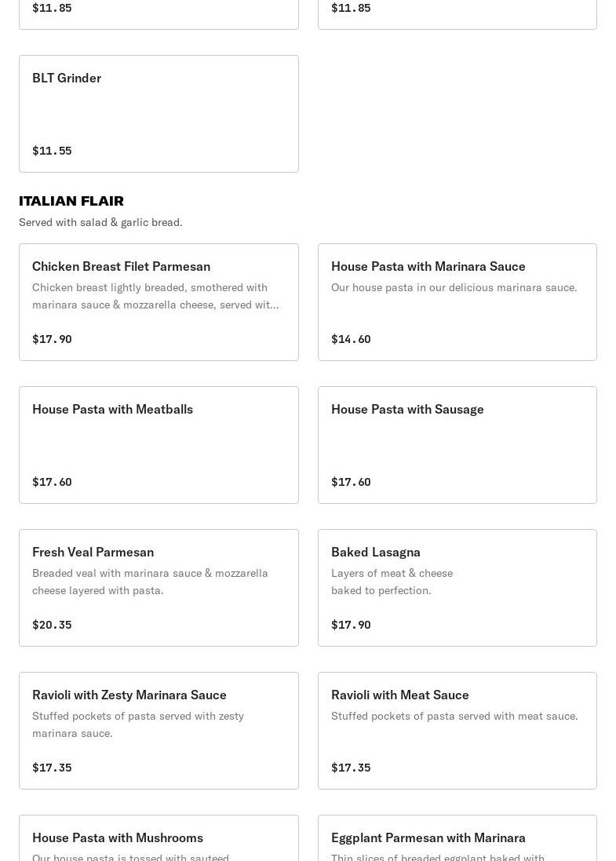Click "Our house pasta in our delicious marinara" text
This screenshot has width=616, height=861.
click(454, 287)
